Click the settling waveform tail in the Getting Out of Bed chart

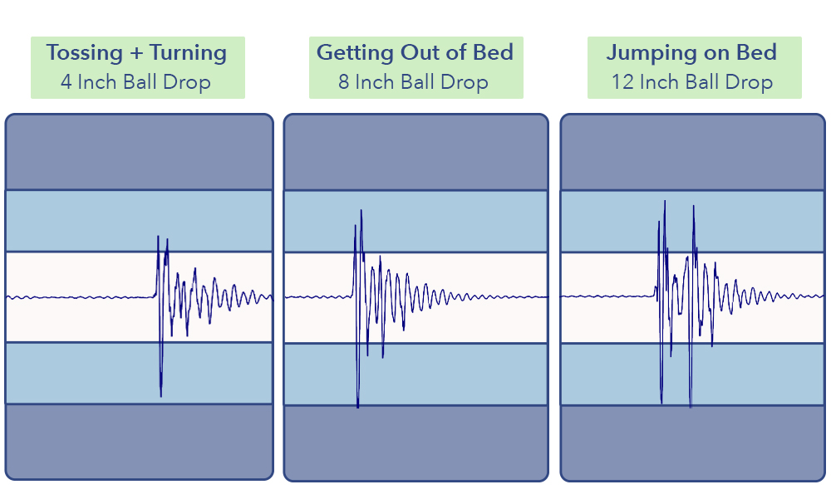499,297
